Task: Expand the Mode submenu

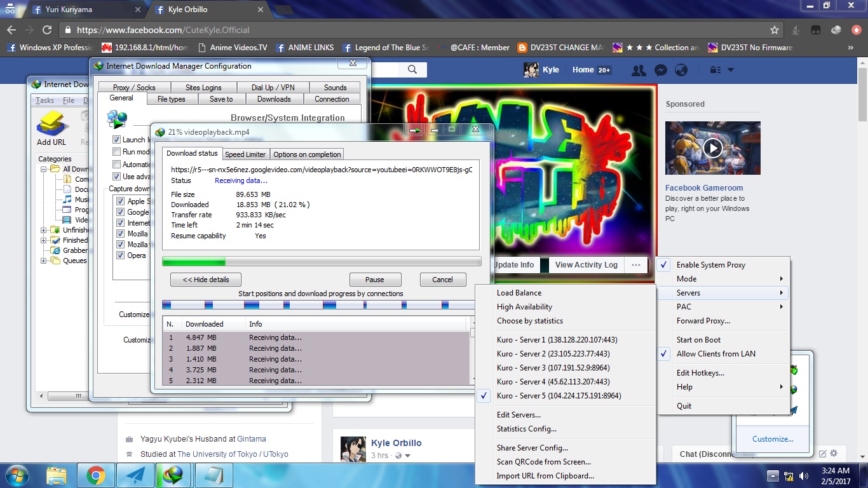Action: pos(722,279)
